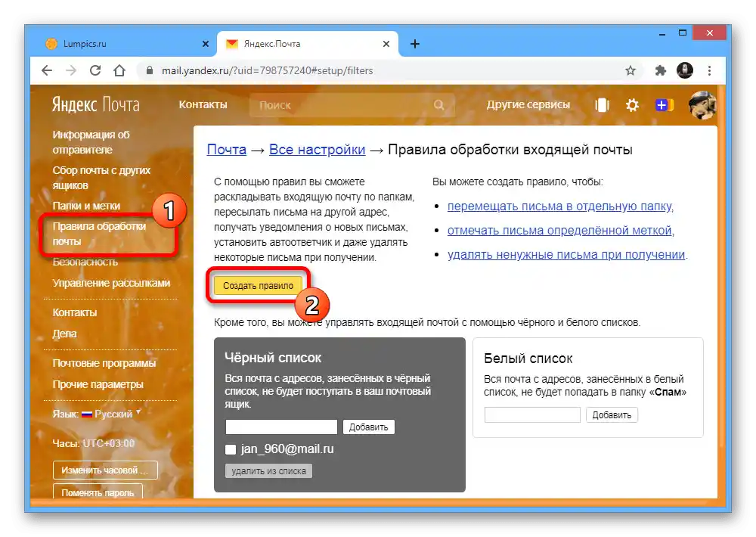Screen dimensions: 756x537
Task: Click the padlock site info icon
Action: pyautogui.click(x=150, y=70)
